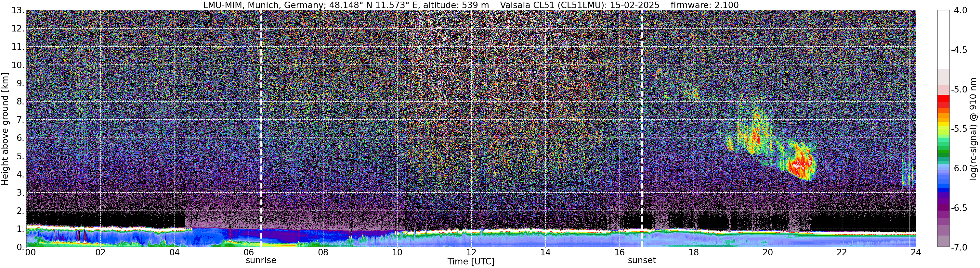This screenshot has width=980, height=268.
Task: Click the y-axis tick label 1.
Action: tap(20, 229)
